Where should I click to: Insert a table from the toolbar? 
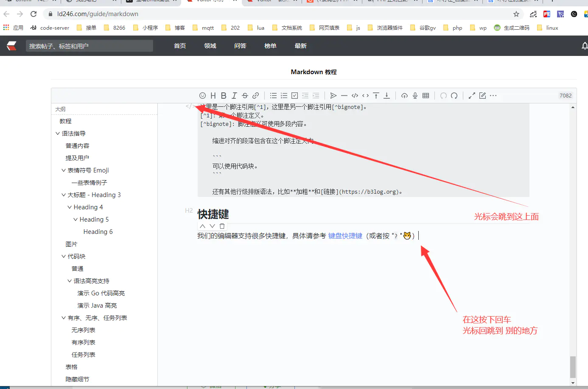point(426,96)
